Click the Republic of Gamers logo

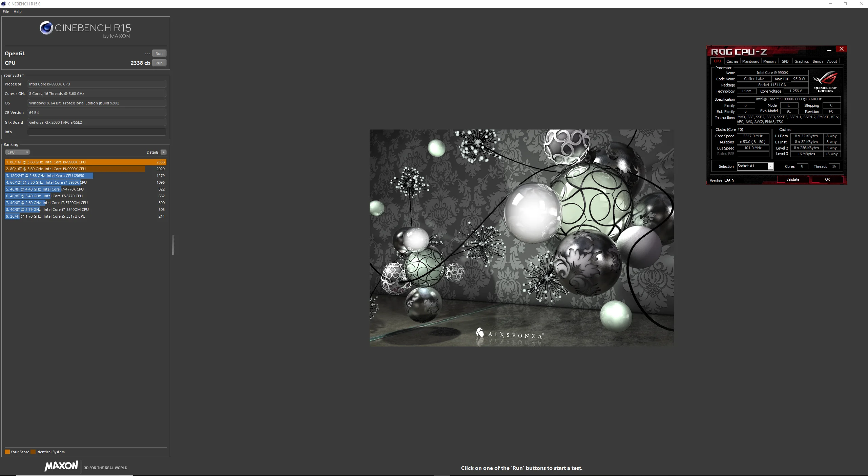[x=825, y=81]
